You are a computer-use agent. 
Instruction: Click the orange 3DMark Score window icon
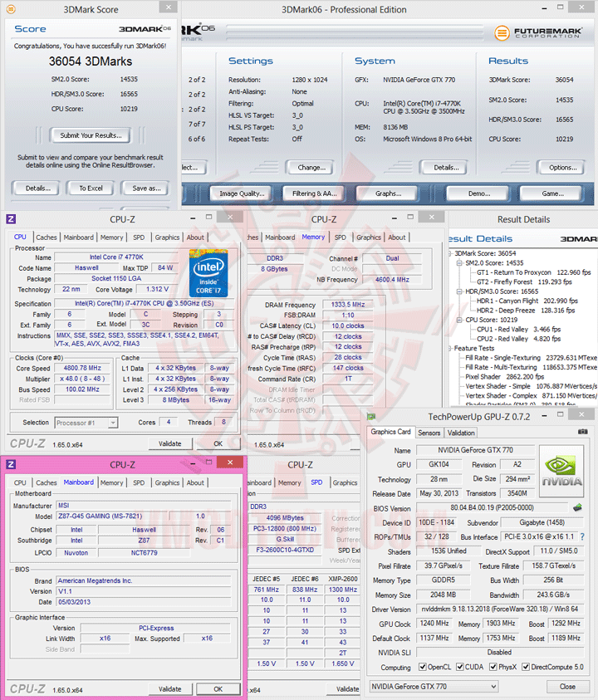(11, 9)
